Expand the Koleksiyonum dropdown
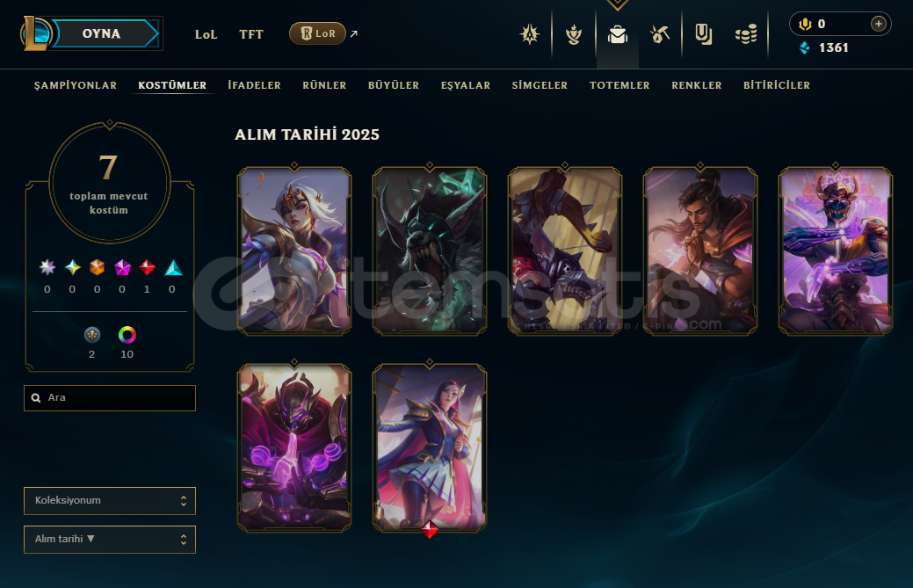 click(110, 501)
